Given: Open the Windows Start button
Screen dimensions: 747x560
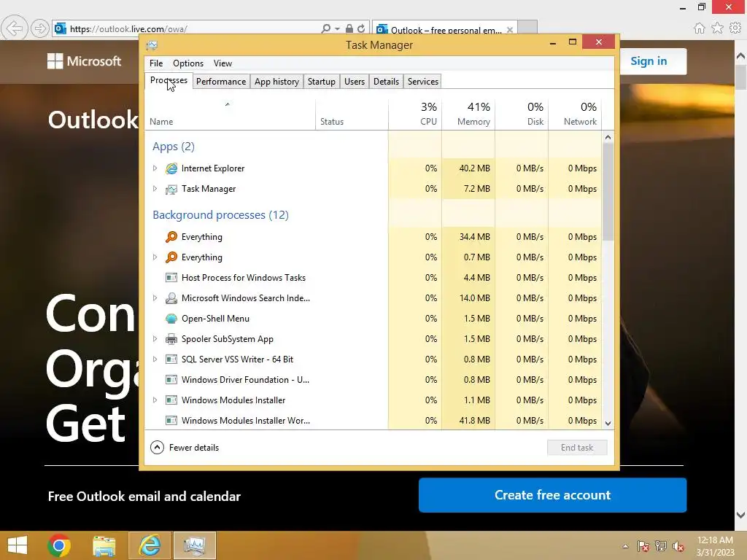Looking at the screenshot, I should click(18, 545).
